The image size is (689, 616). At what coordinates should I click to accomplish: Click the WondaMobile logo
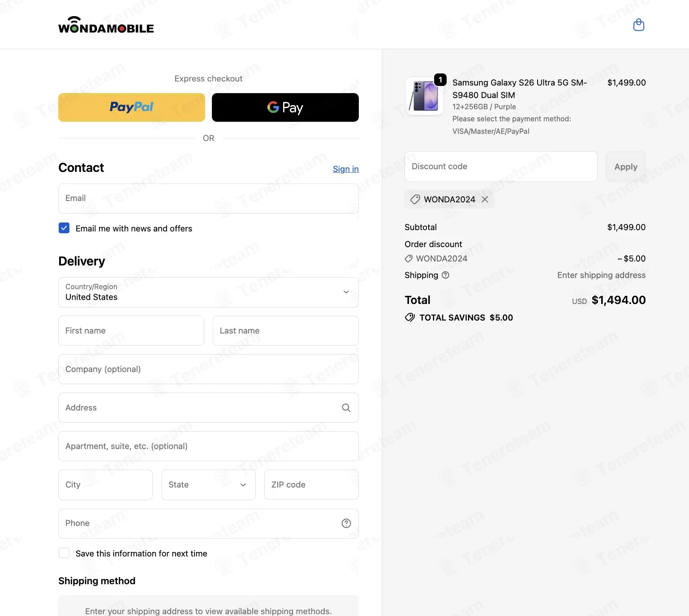tap(106, 25)
